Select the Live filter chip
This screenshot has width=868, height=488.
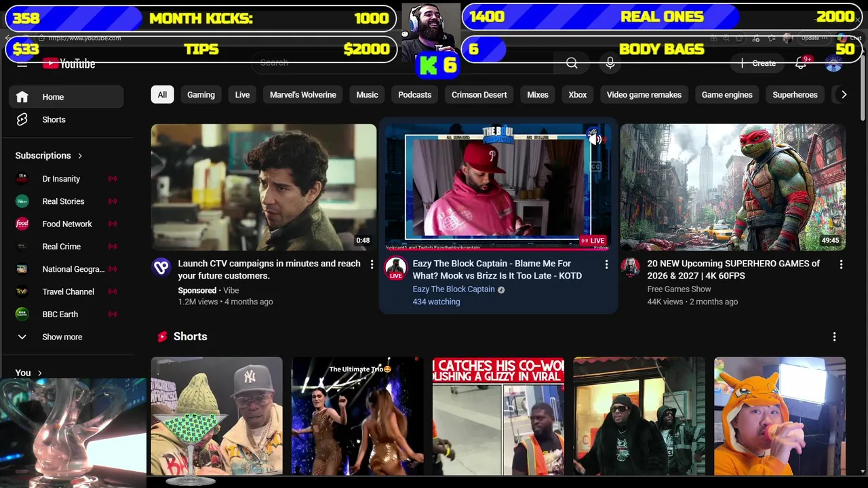point(242,95)
